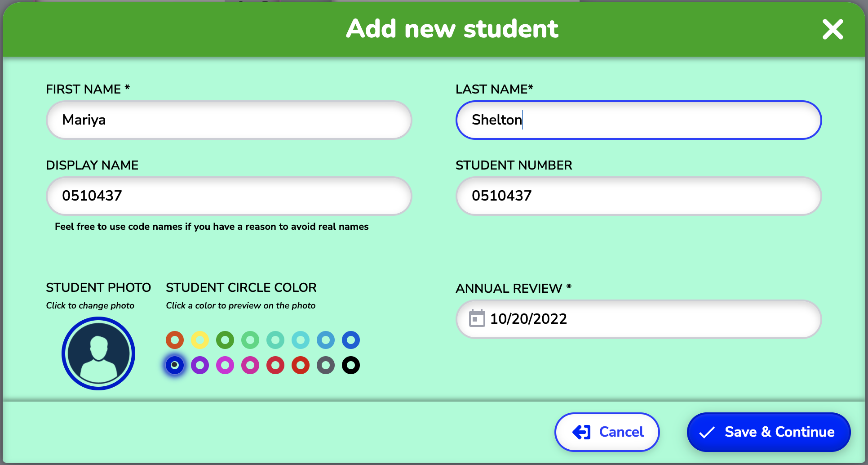Click the student photo avatar to change it
868x465 pixels.
point(98,353)
